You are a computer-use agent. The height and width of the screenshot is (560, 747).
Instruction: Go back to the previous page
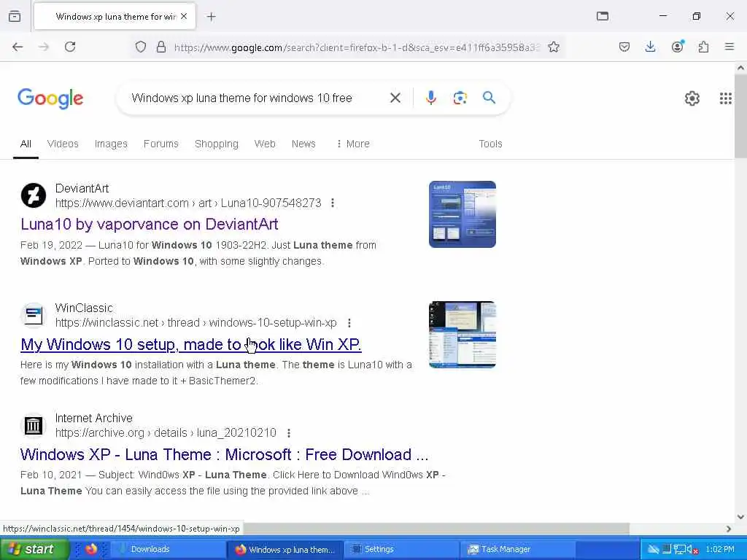point(18,47)
